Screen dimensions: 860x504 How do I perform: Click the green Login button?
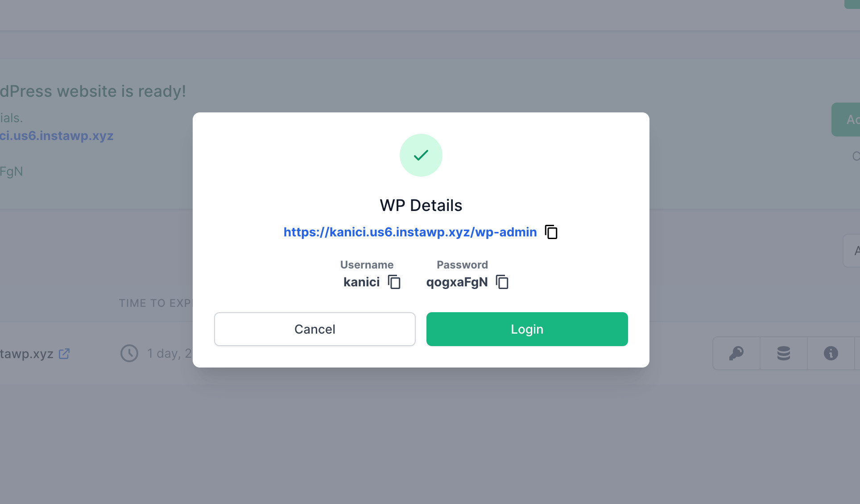click(x=527, y=329)
